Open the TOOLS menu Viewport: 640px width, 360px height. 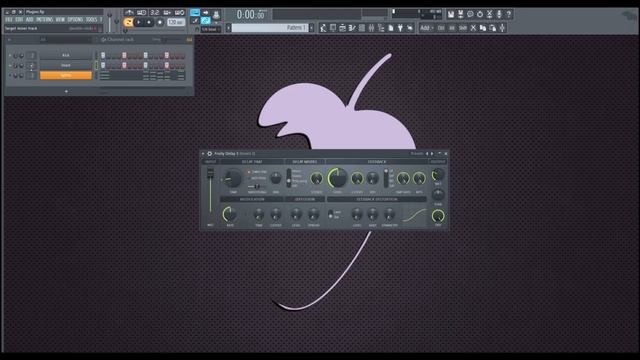[x=91, y=20]
